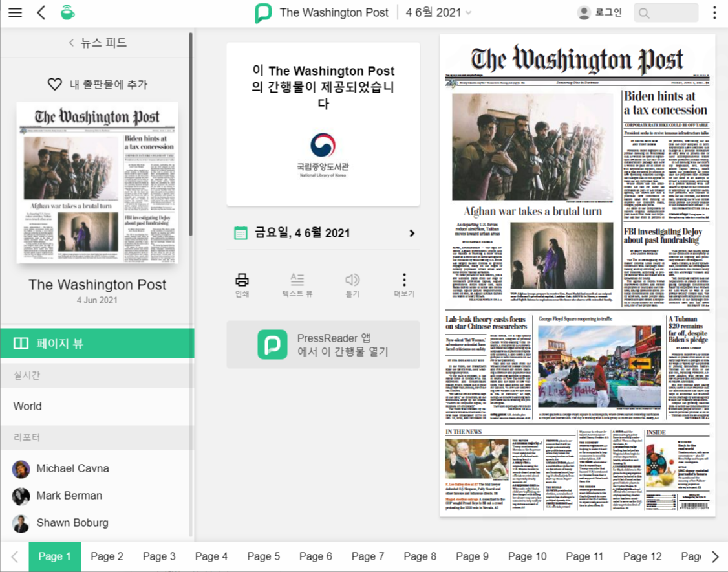
Task: Go to the Page 2 tab
Action: tap(107, 556)
